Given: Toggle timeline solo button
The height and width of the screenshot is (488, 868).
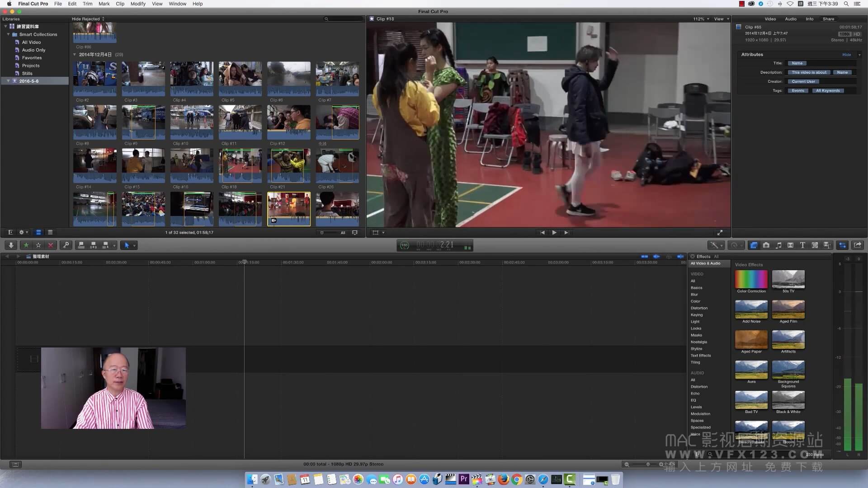Looking at the screenshot, I should click(669, 256).
